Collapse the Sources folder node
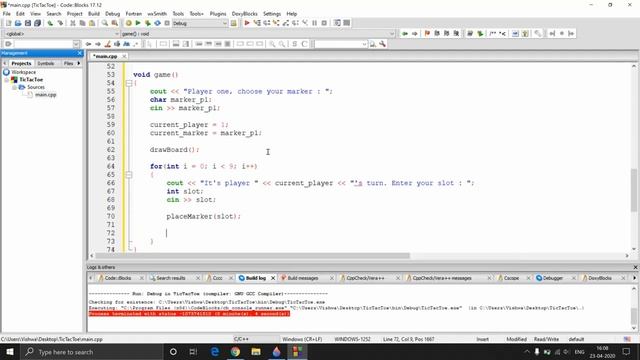 [14, 87]
